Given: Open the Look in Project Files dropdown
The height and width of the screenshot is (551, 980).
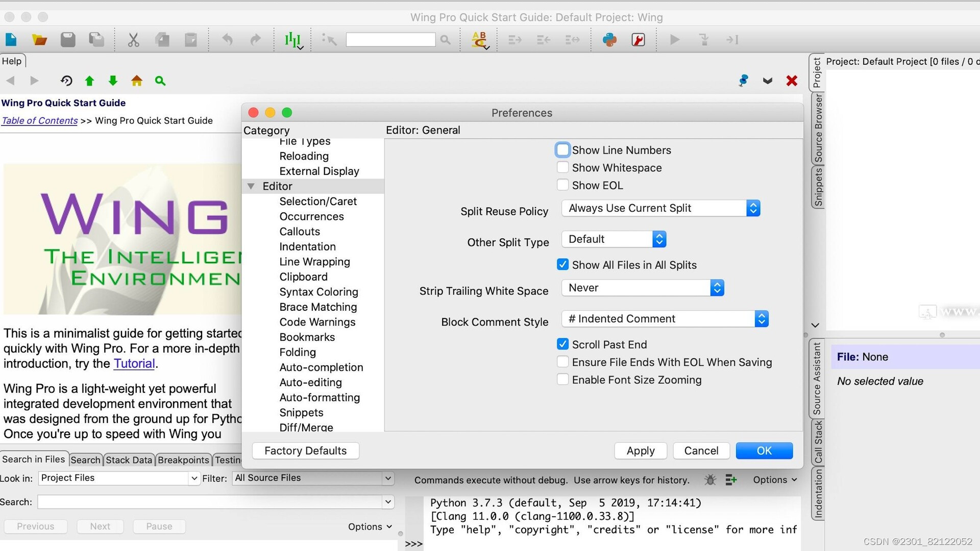Looking at the screenshot, I should pyautogui.click(x=119, y=478).
